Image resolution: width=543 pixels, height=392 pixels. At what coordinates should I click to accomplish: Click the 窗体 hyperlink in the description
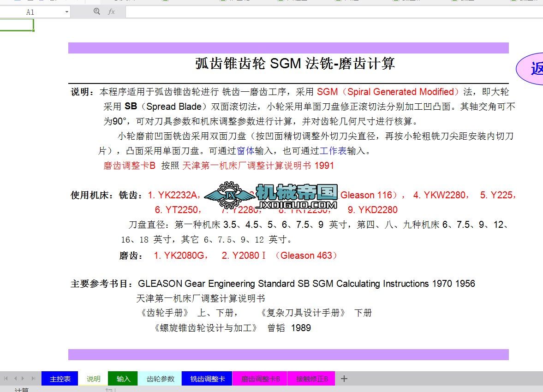[x=246, y=151]
